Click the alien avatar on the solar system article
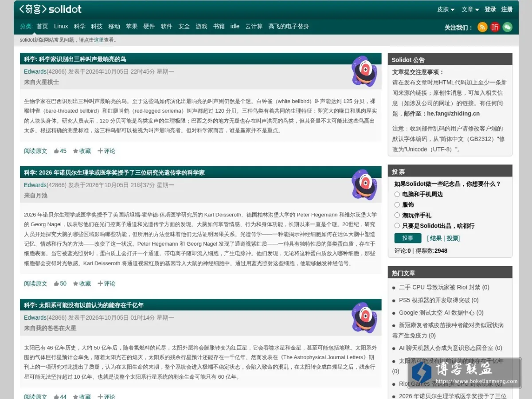Screen dimensions: 532x399 (x=364, y=317)
